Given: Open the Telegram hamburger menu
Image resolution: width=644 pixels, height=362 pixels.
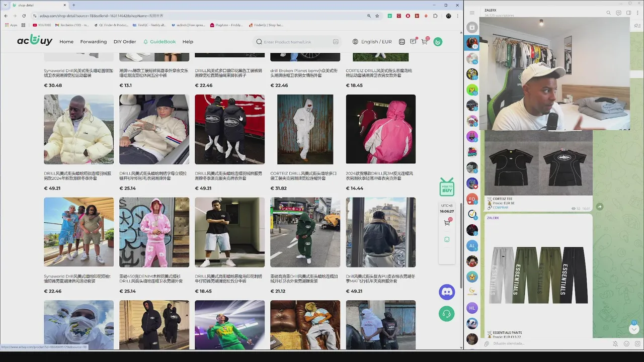Looking at the screenshot, I should pyautogui.click(x=472, y=13).
